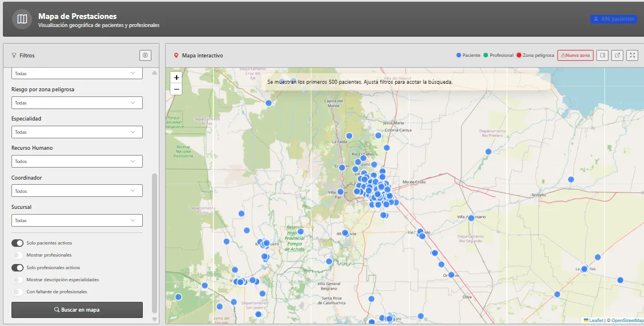Screen dimensions: 644x326
Task: Open the Sucursal dropdown
Action: pyautogui.click(x=77, y=220)
